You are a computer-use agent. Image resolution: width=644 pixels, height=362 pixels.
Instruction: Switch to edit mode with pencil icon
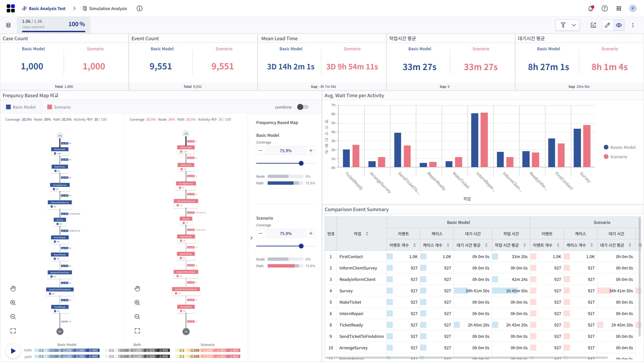click(x=607, y=25)
